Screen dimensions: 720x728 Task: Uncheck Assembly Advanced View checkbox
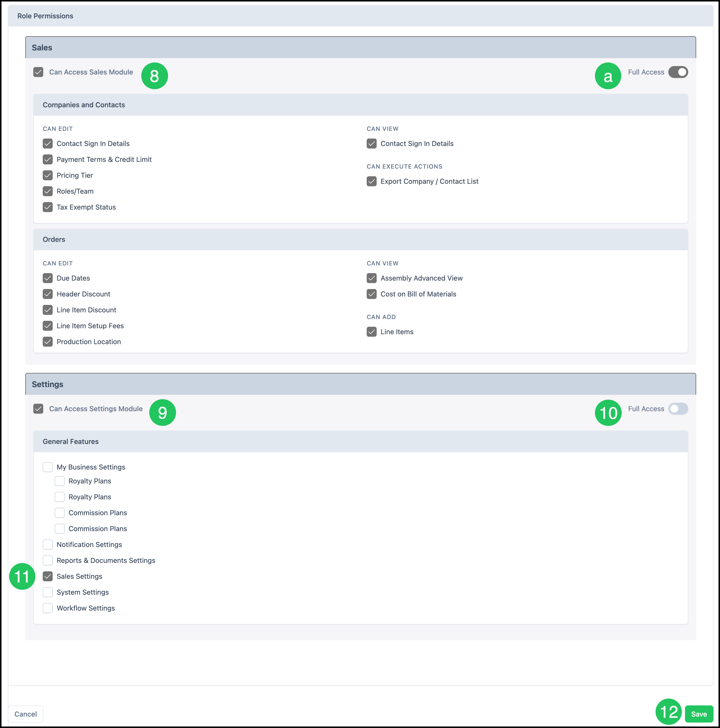(x=372, y=278)
